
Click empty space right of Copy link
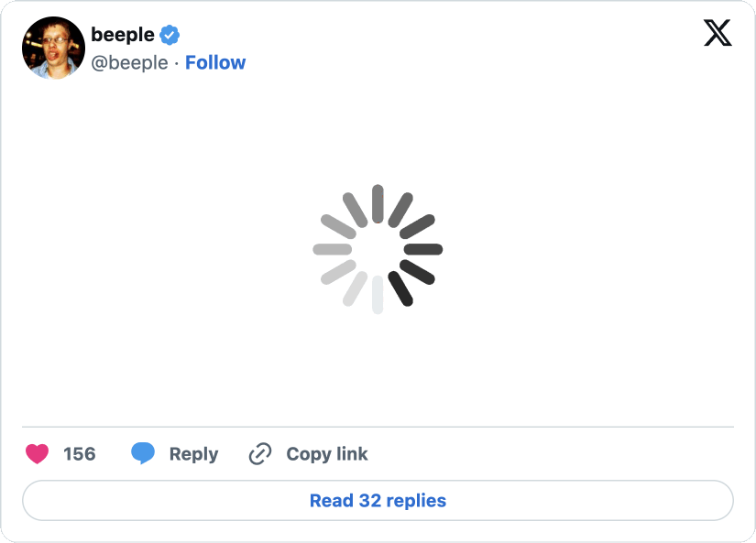click(550, 454)
